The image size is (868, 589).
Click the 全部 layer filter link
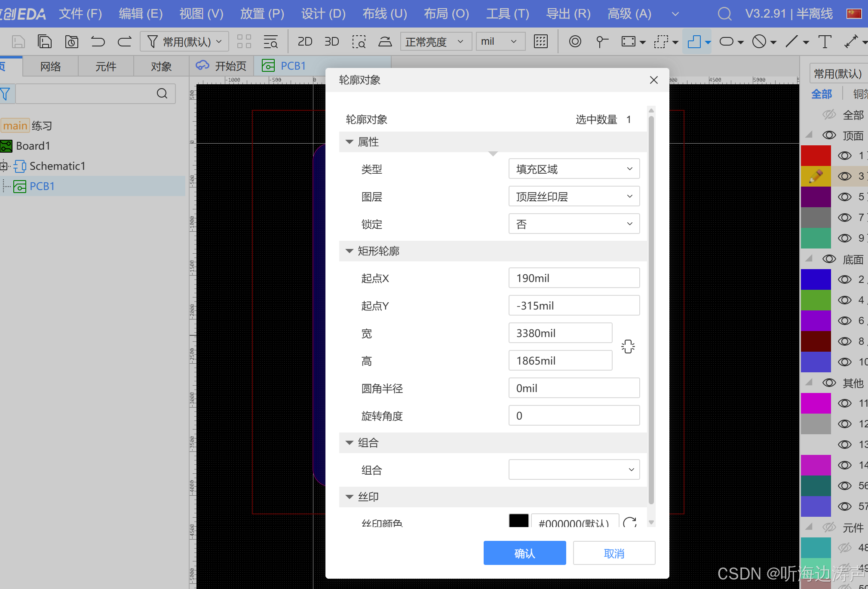(x=822, y=94)
